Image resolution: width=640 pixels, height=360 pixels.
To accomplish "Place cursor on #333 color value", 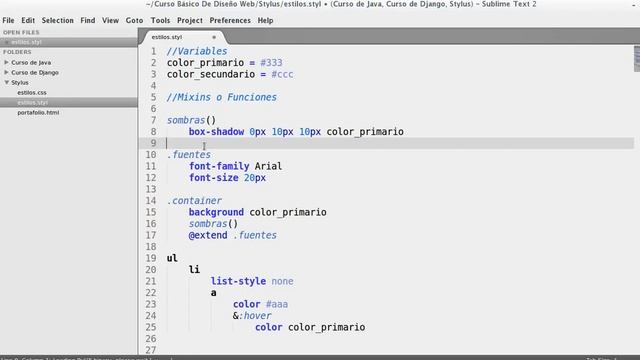I will click(x=271, y=63).
